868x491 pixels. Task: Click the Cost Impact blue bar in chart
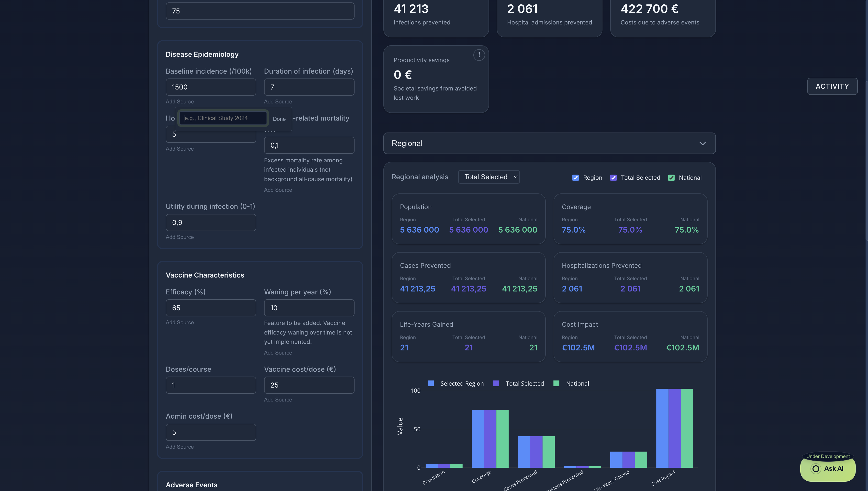pyautogui.click(x=662, y=428)
